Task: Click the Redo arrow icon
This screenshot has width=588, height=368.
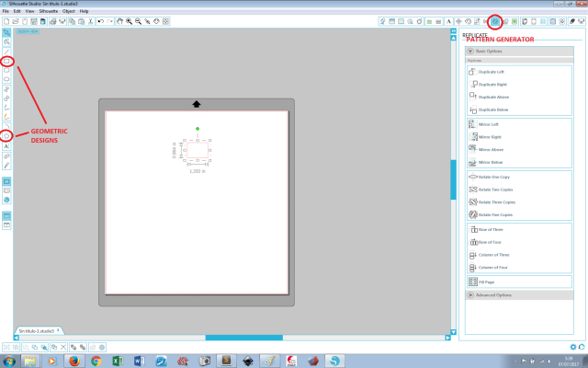Action: pos(109,21)
